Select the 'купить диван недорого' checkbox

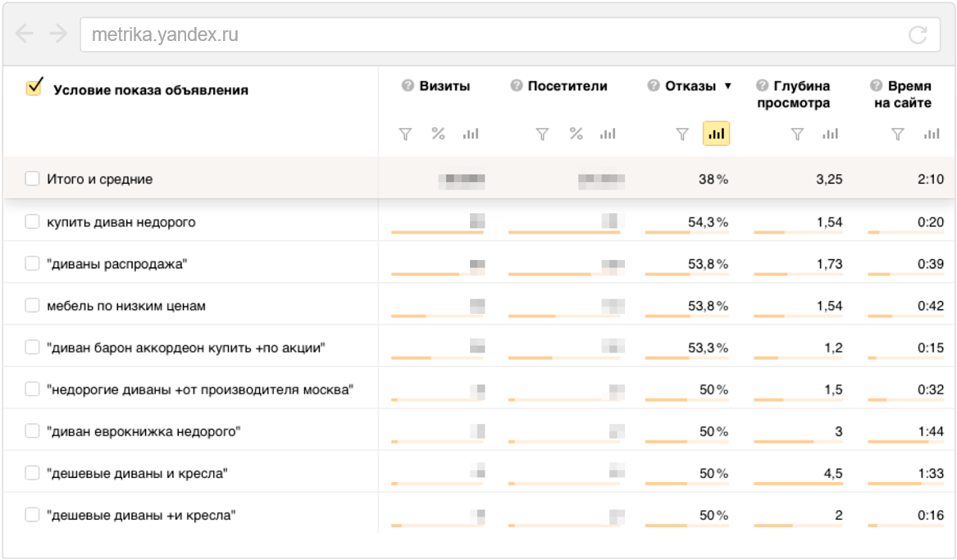(x=32, y=221)
